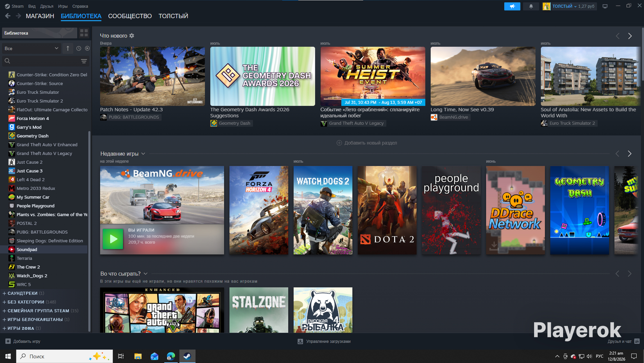The image size is (644, 363).
Task: Open Управление загрузками downloads manager
Action: pyautogui.click(x=324, y=341)
